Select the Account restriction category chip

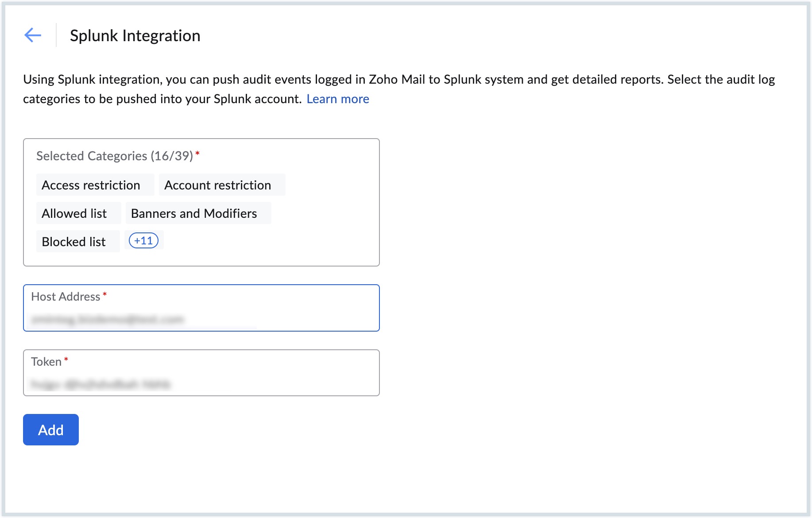coord(217,185)
